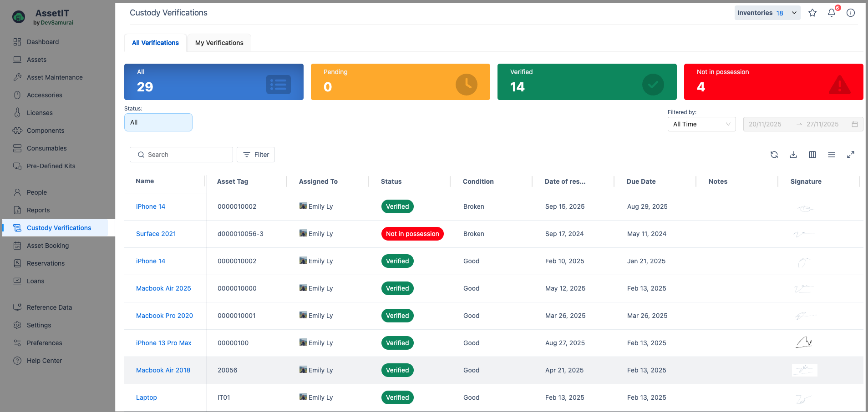Screen dimensions: 868x412
Task: Click the Filter button
Action: pos(256,155)
